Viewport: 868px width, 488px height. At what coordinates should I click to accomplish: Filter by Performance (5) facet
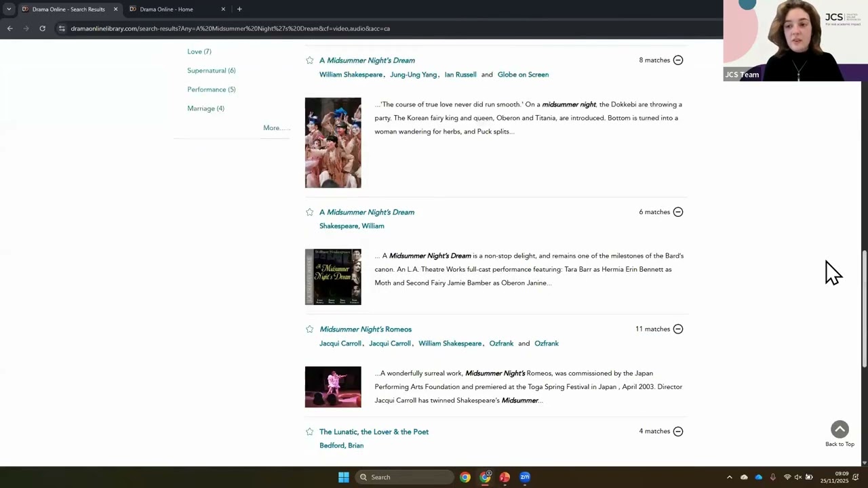(x=212, y=89)
